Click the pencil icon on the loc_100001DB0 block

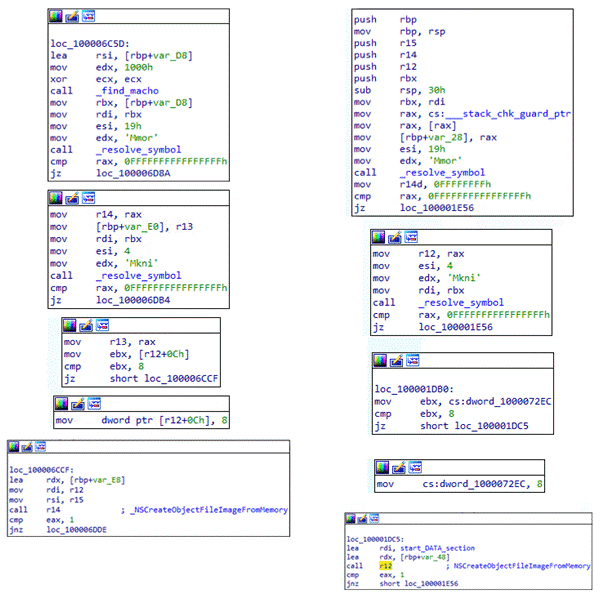click(x=396, y=360)
